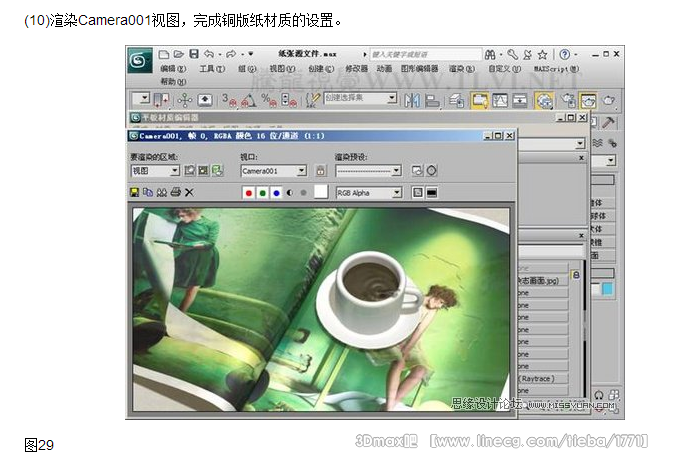
Task: Toggle the 3D Snaps button
Action: click(x=229, y=100)
